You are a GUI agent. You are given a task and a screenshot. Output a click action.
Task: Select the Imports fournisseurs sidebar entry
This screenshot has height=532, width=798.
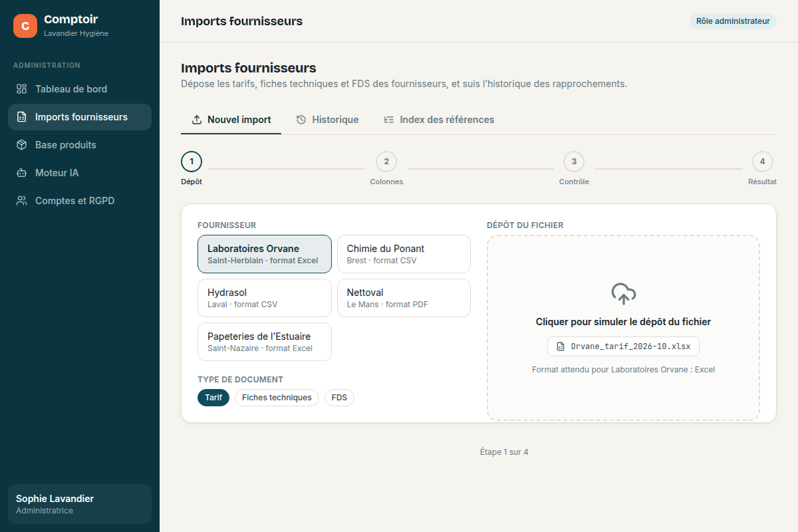tap(80, 117)
